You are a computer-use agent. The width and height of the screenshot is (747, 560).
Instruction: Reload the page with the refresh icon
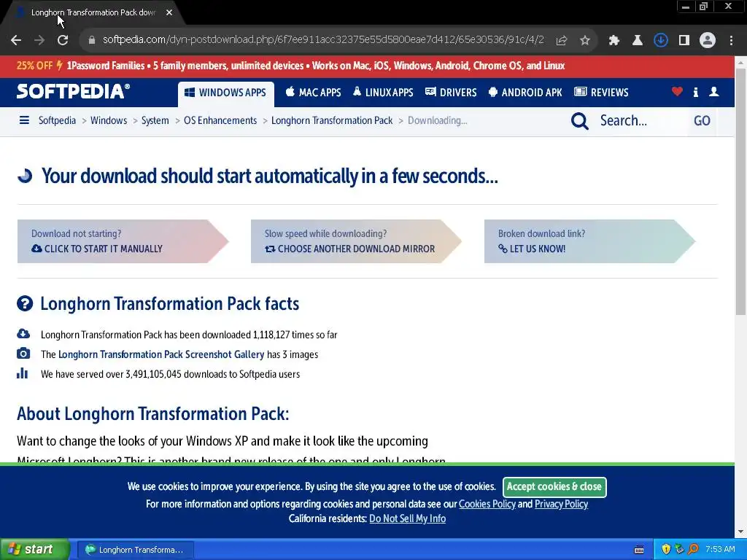(x=63, y=41)
